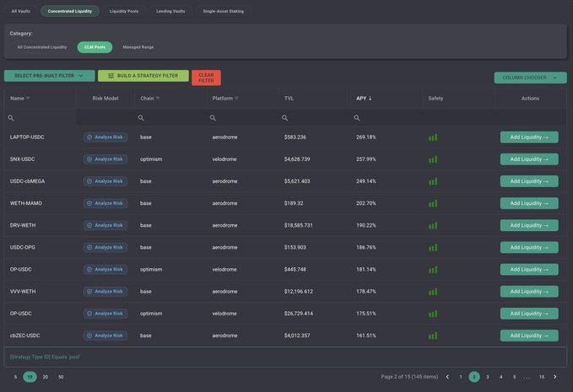Jump to page 1

461,377
